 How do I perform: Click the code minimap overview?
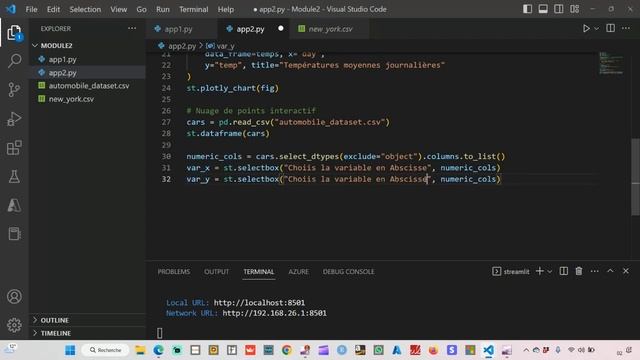[611, 63]
